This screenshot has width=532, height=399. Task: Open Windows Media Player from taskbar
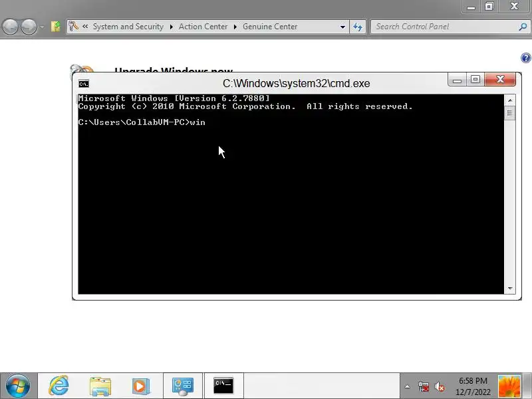(141, 386)
